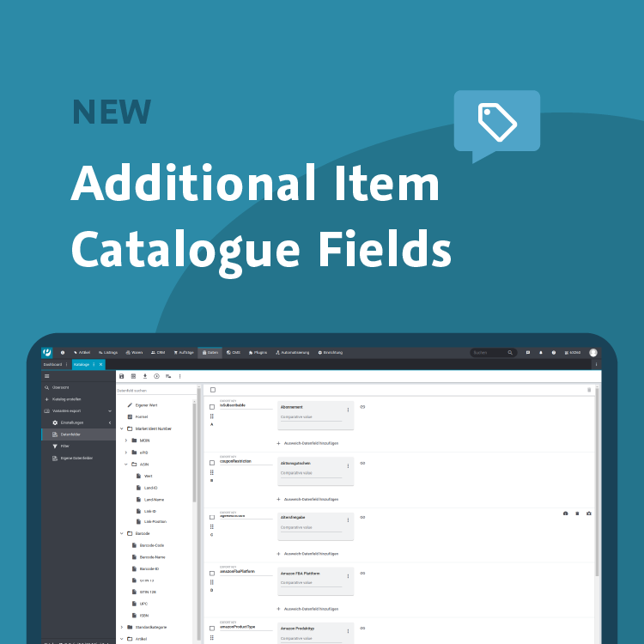Switch to the Dashboard tab
Image resolution: width=644 pixels, height=644 pixels.
(52, 364)
